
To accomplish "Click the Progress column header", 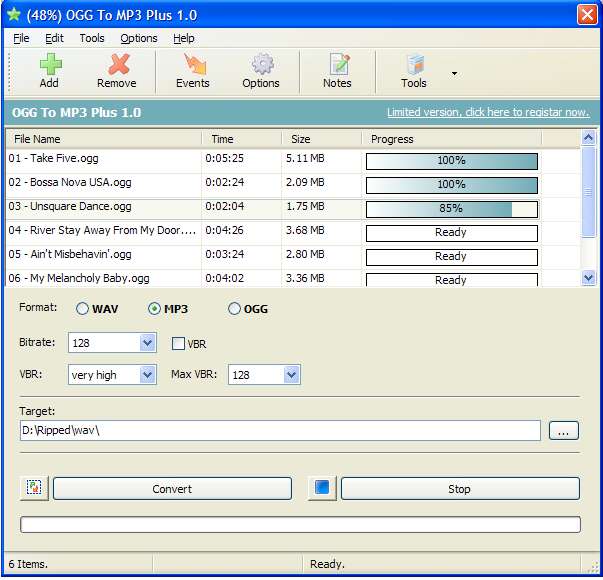I will (451, 139).
